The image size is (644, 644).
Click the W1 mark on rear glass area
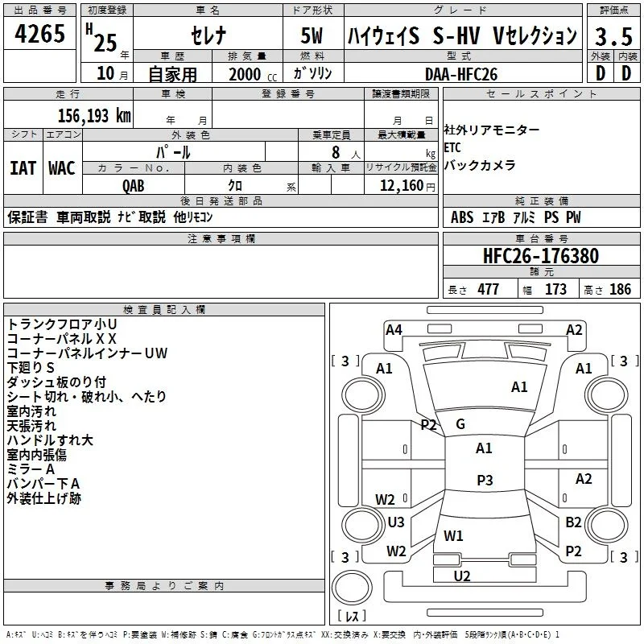pyautogui.click(x=453, y=536)
